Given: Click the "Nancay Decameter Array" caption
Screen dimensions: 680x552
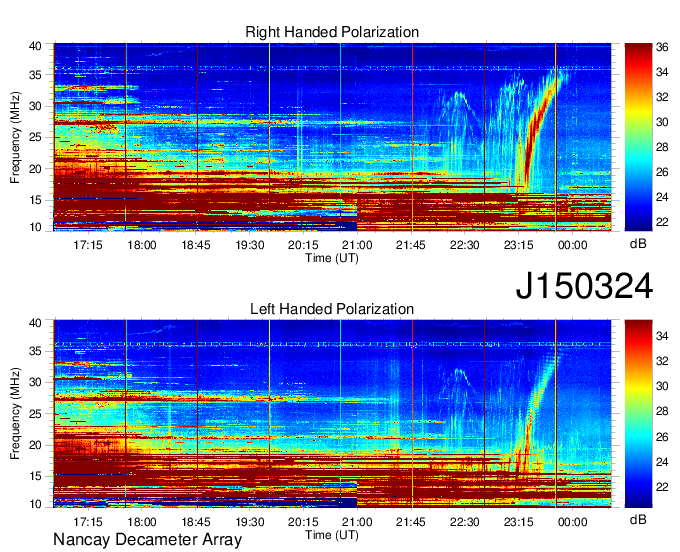Looking at the screenshot, I should (x=147, y=540).
